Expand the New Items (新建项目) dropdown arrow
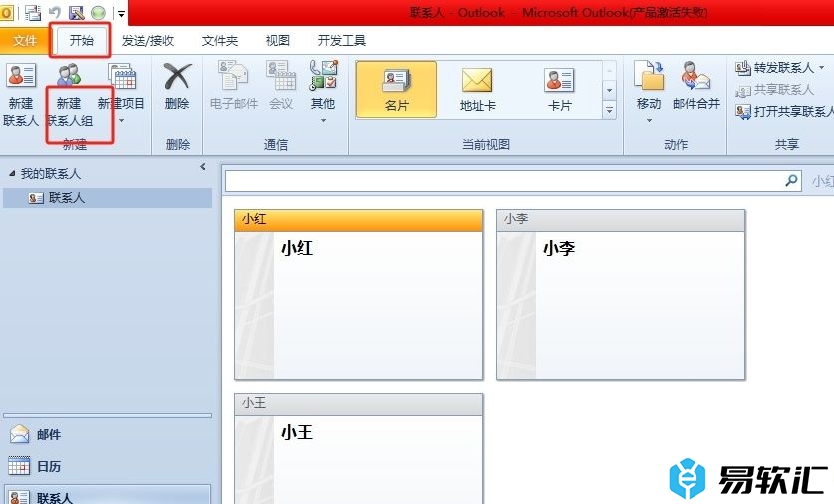Image resolution: width=834 pixels, height=504 pixels. click(x=121, y=121)
